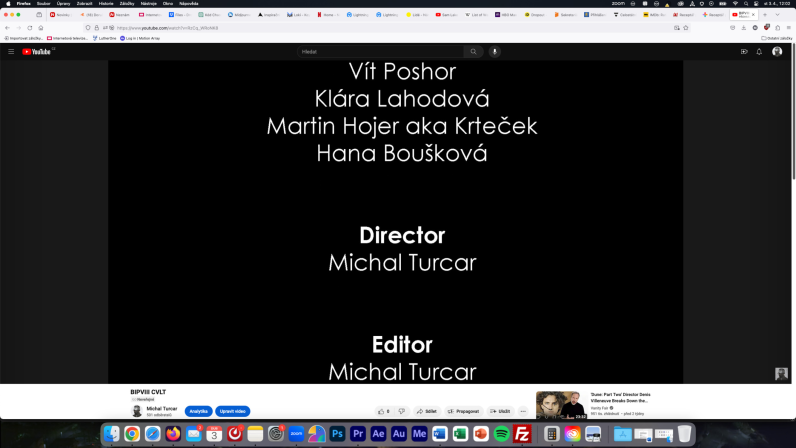Open Firefox application hamburger menu
The width and height of the screenshot is (796, 448).
pos(788,28)
